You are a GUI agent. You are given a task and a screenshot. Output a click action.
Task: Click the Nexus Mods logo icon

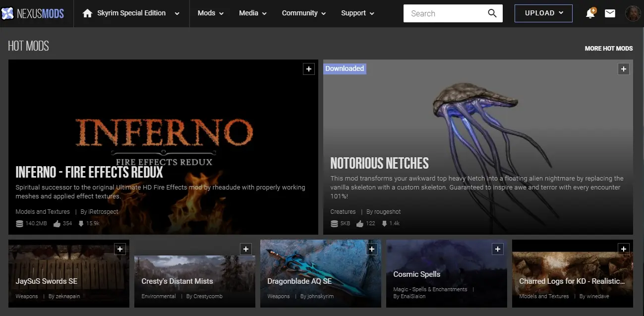[x=7, y=13]
